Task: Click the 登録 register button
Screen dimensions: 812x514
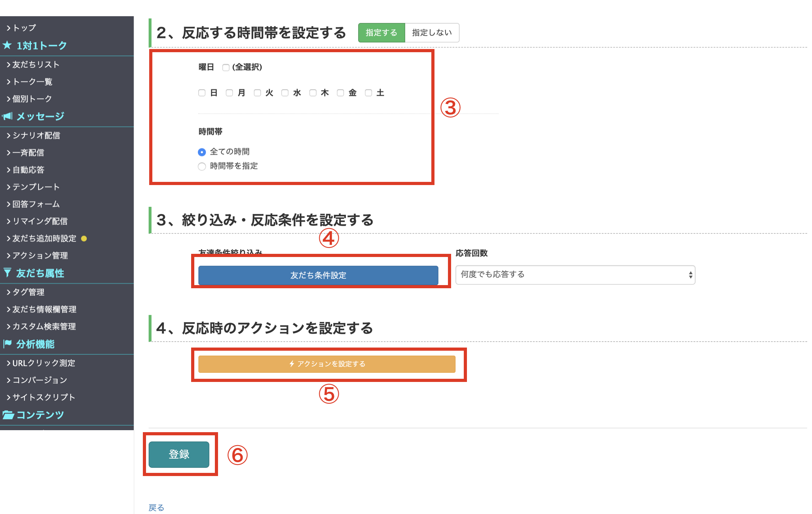Action: pos(179,454)
